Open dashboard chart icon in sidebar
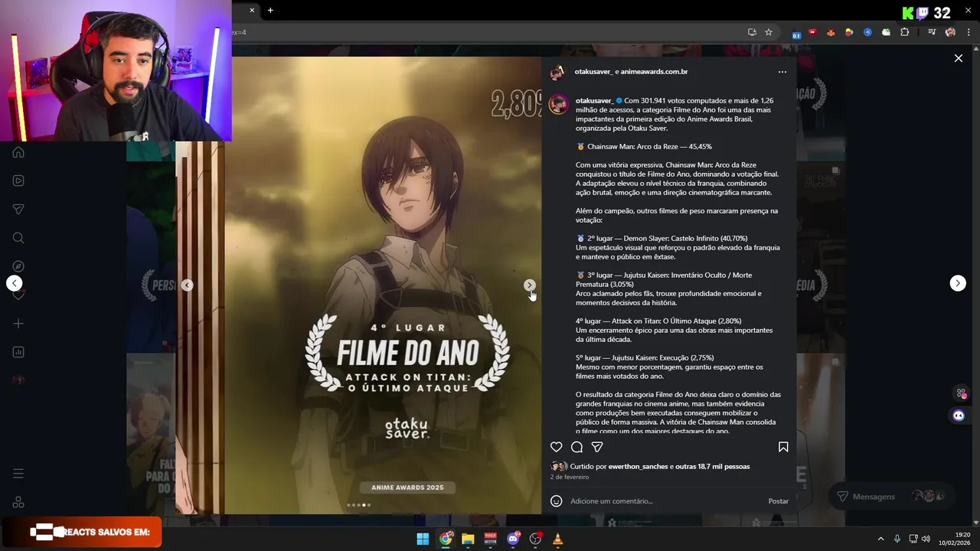This screenshot has width=980, height=551. coord(18,352)
